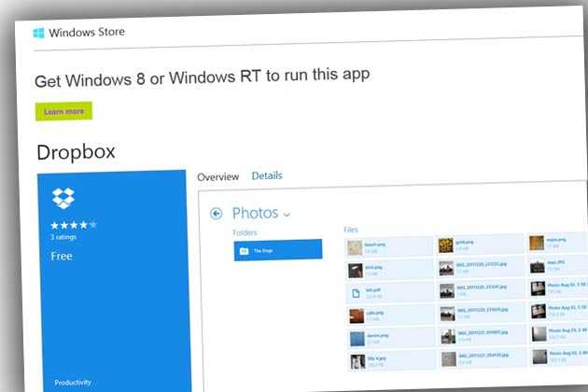The width and height of the screenshot is (588, 392).
Task: Click the Productivity category link
Action: (73, 383)
